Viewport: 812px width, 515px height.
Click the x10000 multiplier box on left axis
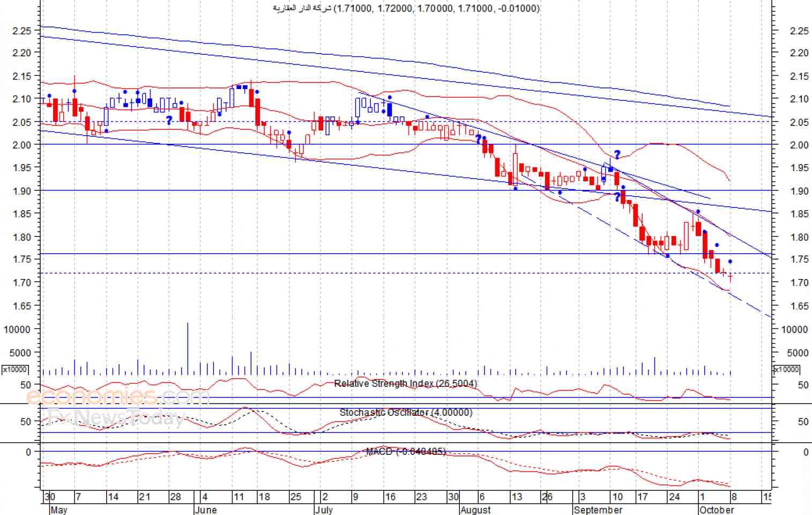coord(15,370)
